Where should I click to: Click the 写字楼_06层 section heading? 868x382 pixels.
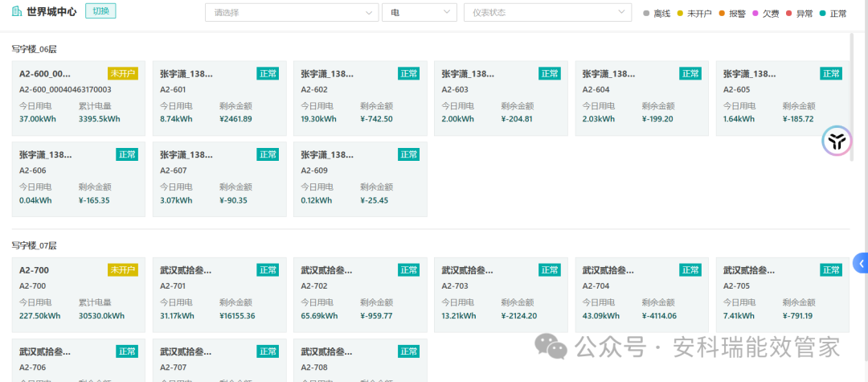tap(35, 49)
